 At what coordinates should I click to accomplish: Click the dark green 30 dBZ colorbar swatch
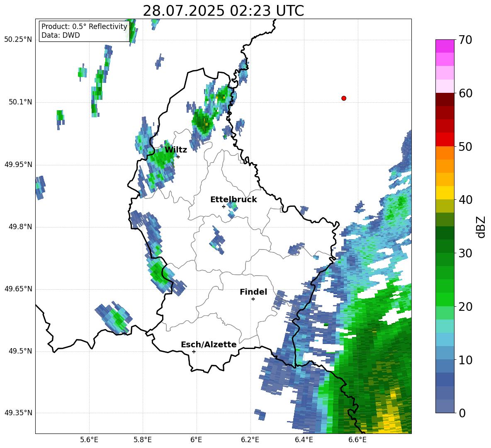point(445,246)
